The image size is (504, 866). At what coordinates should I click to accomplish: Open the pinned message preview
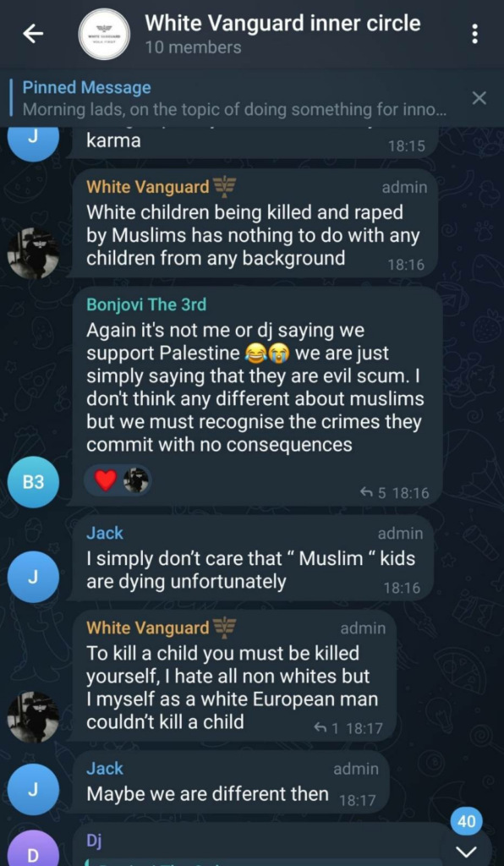[234, 98]
